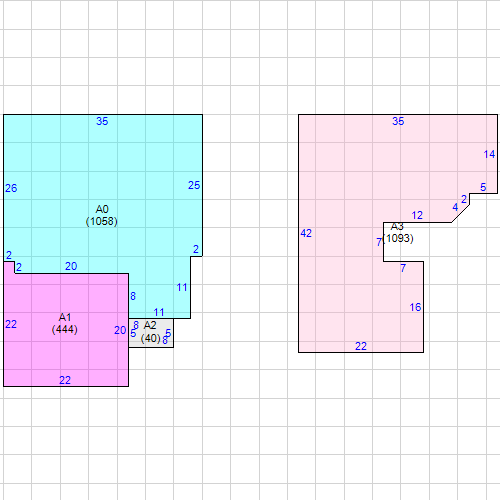Pick the 26 dimension on A0's left edge
The width and height of the screenshot is (500, 500).
11,188
